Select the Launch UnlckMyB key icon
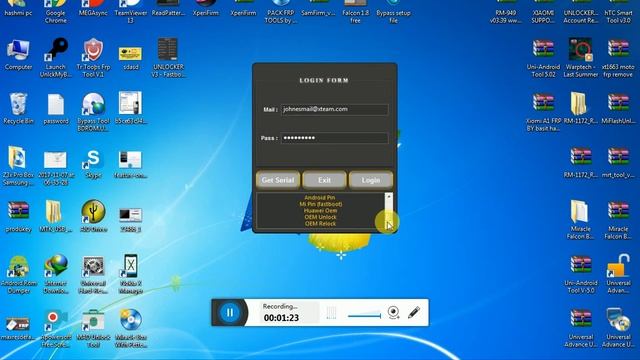The image size is (640, 360). click(56, 58)
